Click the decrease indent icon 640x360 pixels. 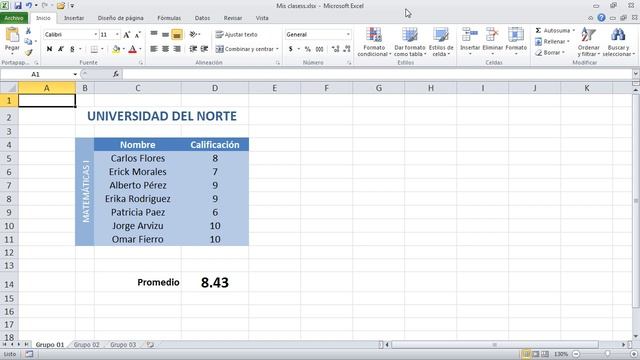(193, 49)
